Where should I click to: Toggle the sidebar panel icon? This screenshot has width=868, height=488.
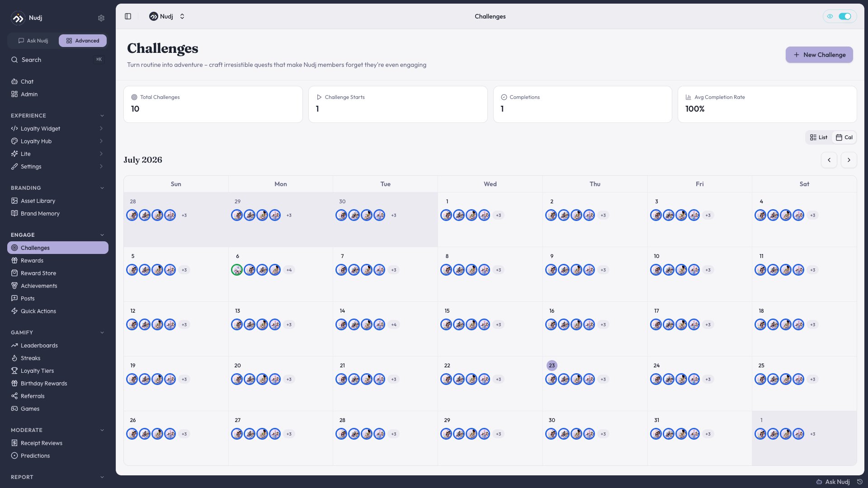(128, 16)
